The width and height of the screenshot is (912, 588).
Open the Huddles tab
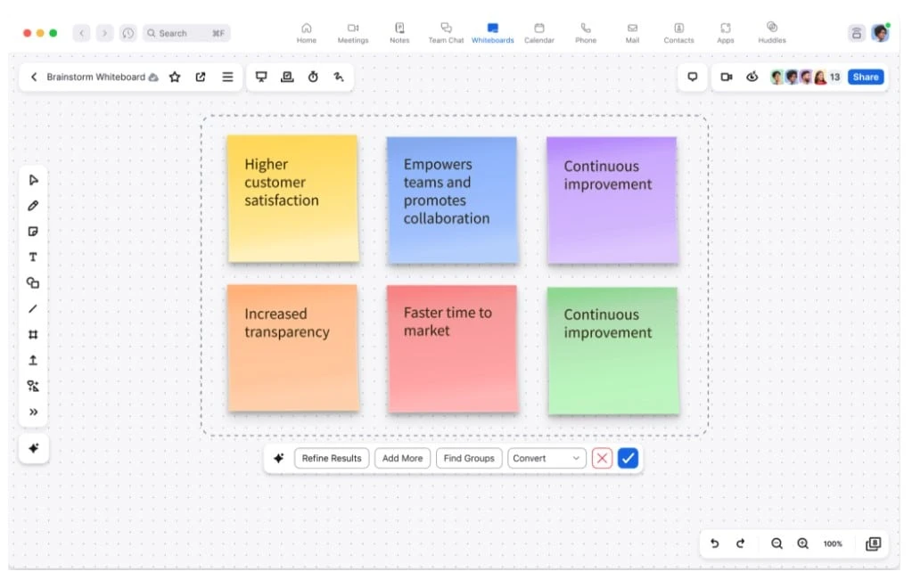point(772,33)
